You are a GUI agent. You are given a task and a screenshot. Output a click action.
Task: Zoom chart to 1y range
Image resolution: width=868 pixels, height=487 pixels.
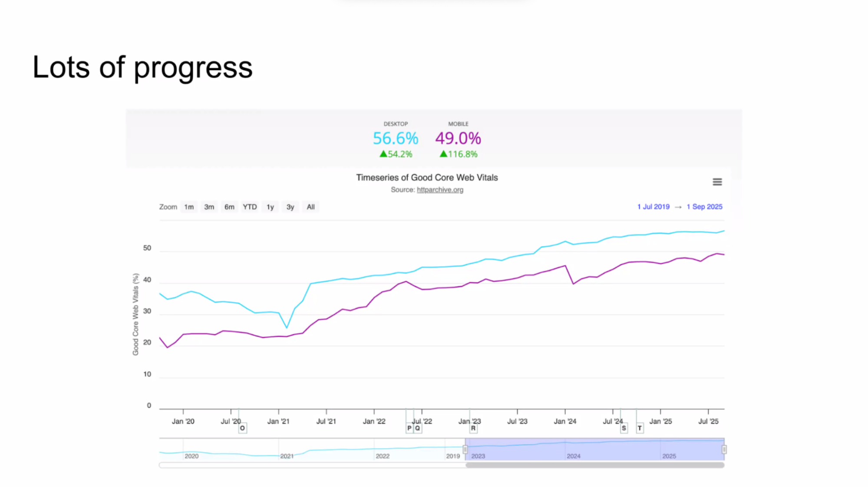pos(270,207)
